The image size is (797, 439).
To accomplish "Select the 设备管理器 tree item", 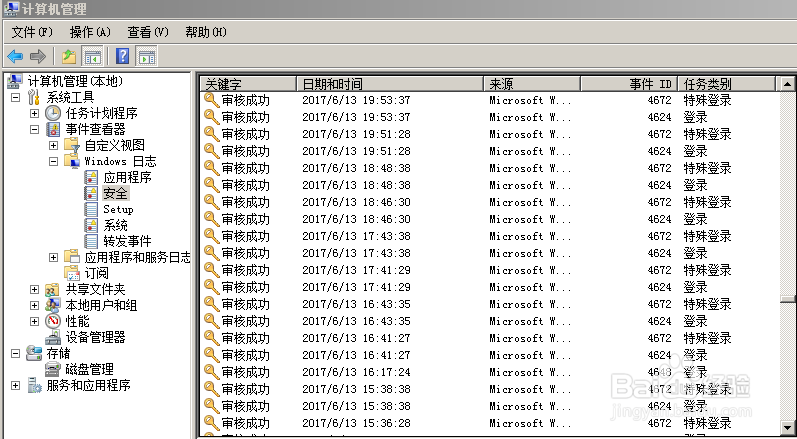I will click(95, 337).
